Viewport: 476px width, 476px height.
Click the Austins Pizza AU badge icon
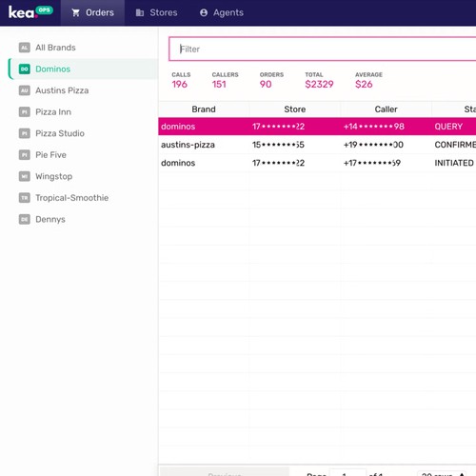[25, 90]
